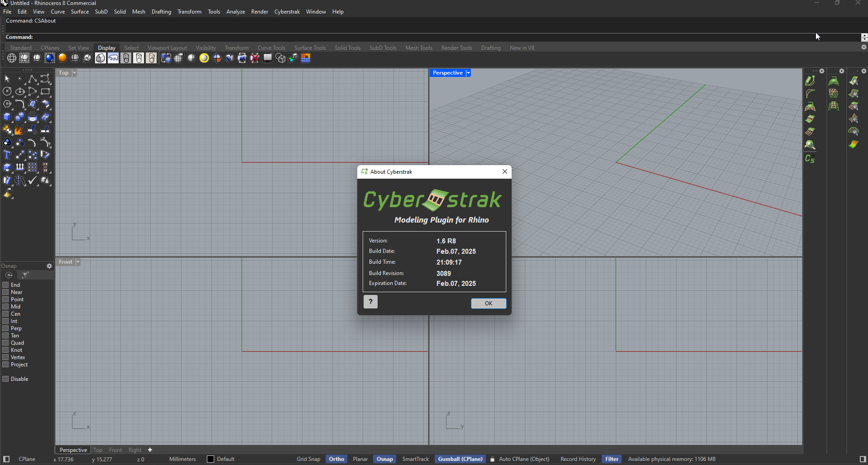Tick the Disable osnap checkbox
The image size is (868, 465).
6,379
